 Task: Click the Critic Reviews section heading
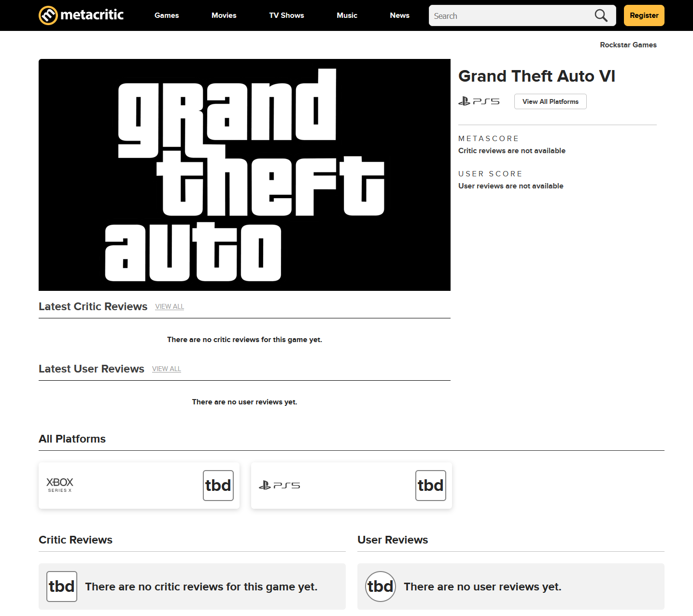75,540
